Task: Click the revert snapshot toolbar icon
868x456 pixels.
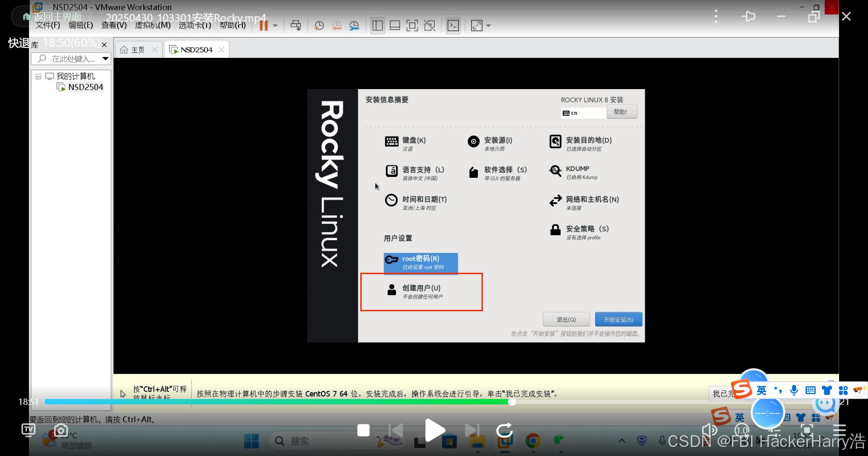Action: point(337,26)
